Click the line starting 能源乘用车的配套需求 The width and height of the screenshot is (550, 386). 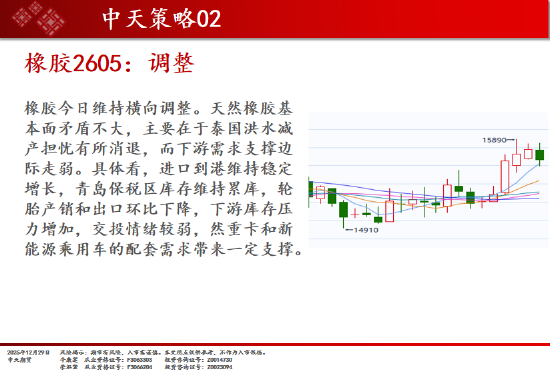tap(163, 249)
